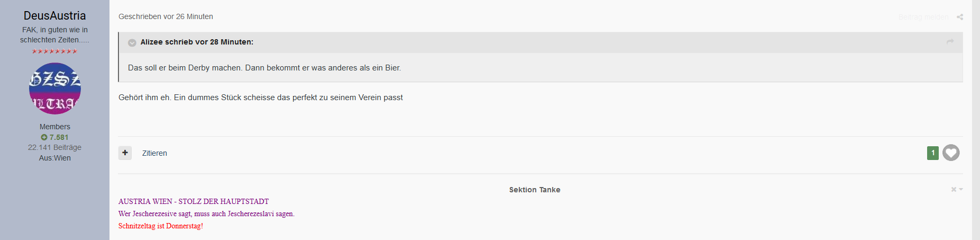
Task: Add post to multi-quote with plus button
Action: coord(125,153)
